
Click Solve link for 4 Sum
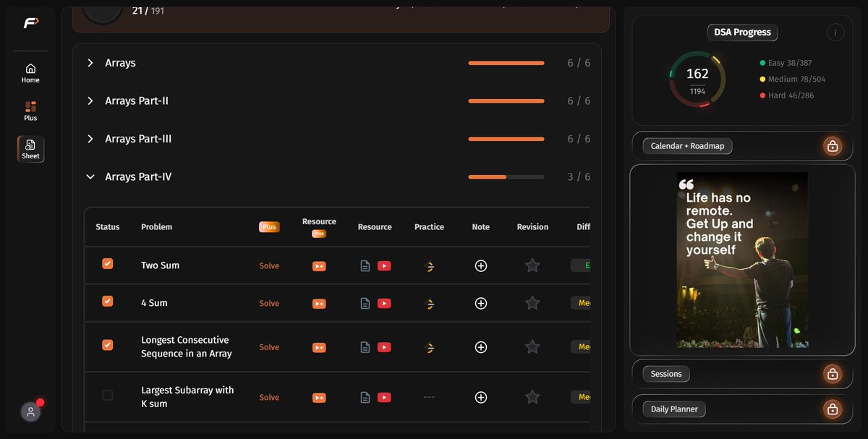coord(269,303)
